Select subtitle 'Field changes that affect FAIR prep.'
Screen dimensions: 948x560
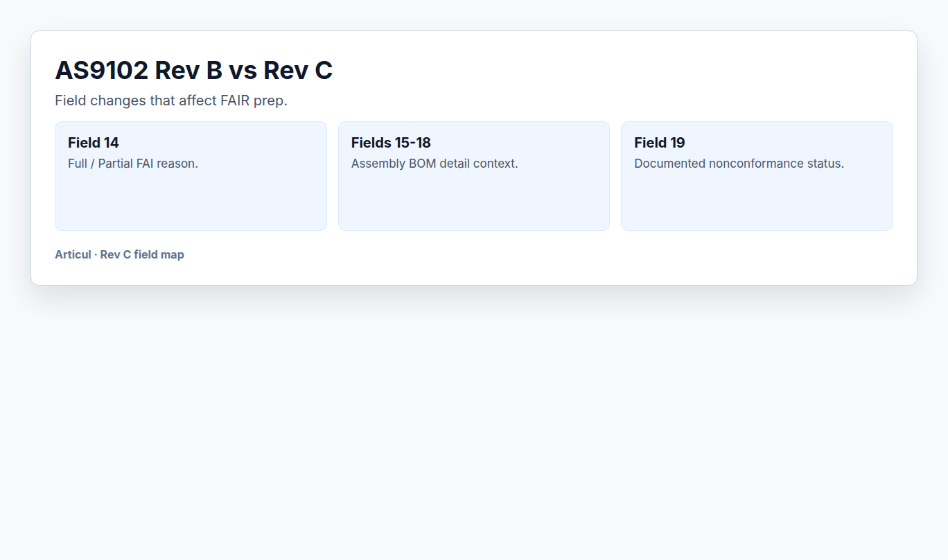tap(171, 100)
